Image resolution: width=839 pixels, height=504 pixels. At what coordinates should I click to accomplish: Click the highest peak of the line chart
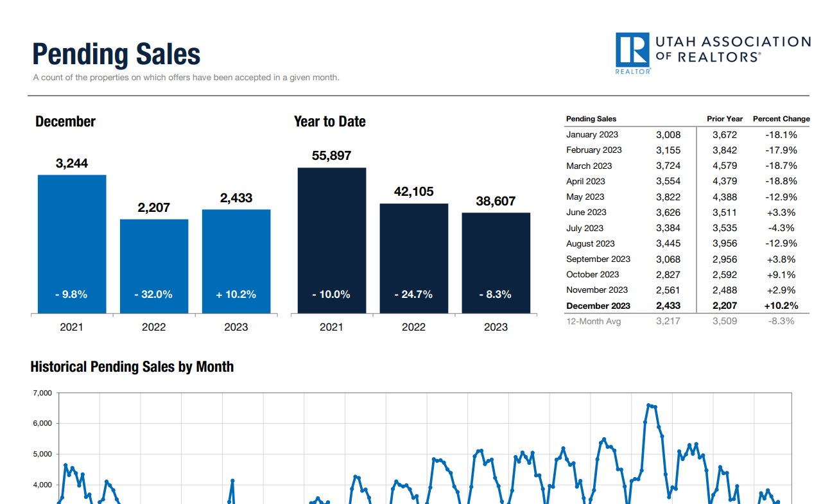click(x=648, y=405)
